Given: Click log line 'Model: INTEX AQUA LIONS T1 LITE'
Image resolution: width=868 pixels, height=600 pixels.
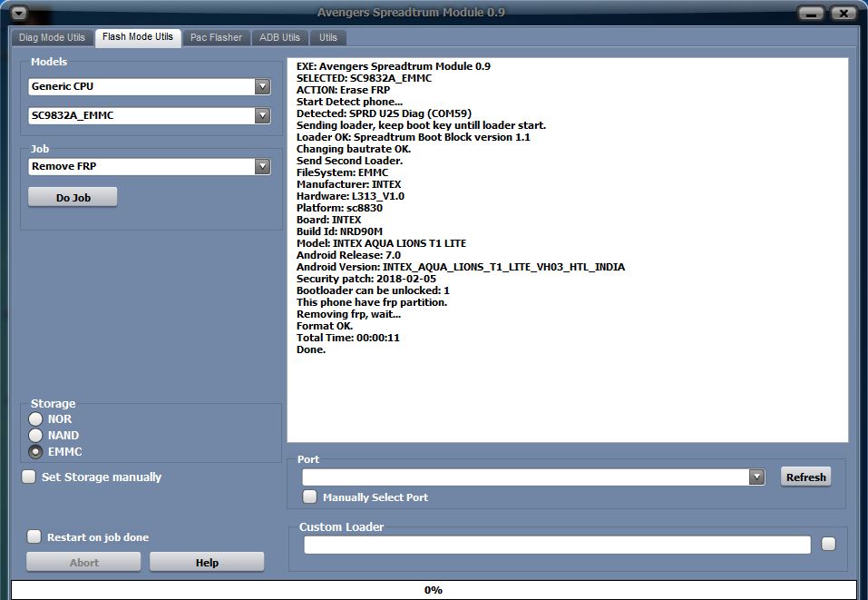Looking at the screenshot, I should pyautogui.click(x=382, y=243).
